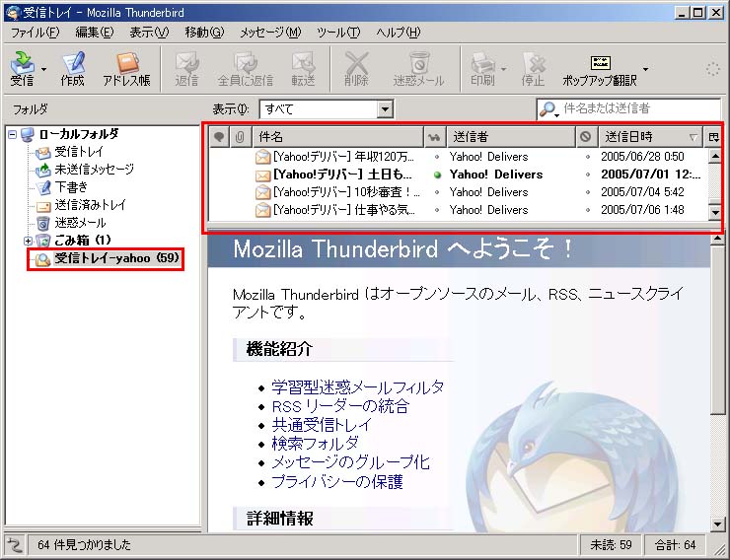Image resolution: width=730 pixels, height=560 pixels.
Task: Select the 受信トレイ folder
Action: coord(79,152)
